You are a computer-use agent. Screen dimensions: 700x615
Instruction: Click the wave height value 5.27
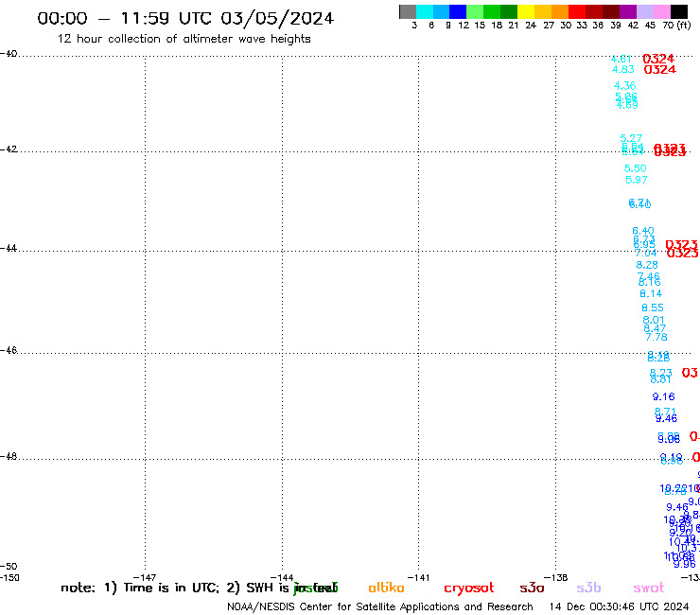[x=631, y=138]
